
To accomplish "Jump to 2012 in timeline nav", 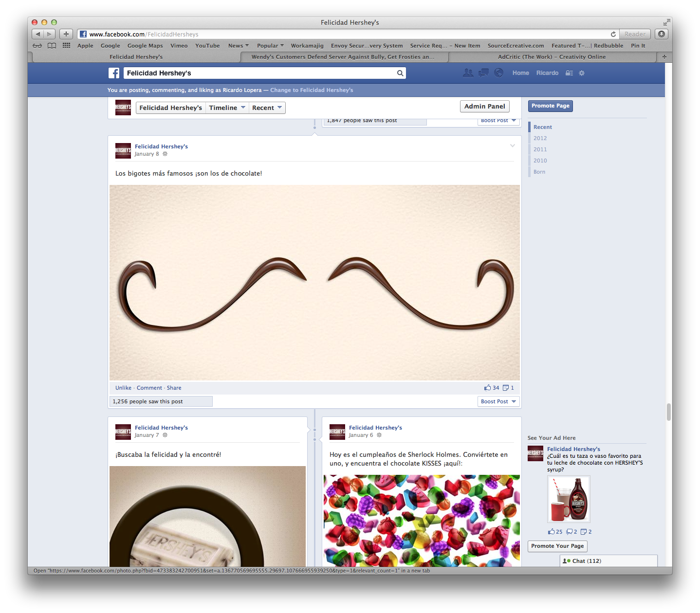I will (x=540, y=138).
